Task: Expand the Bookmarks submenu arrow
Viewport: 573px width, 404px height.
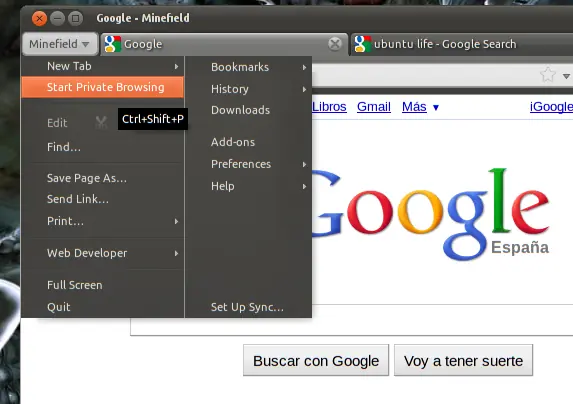Action: 304,67
